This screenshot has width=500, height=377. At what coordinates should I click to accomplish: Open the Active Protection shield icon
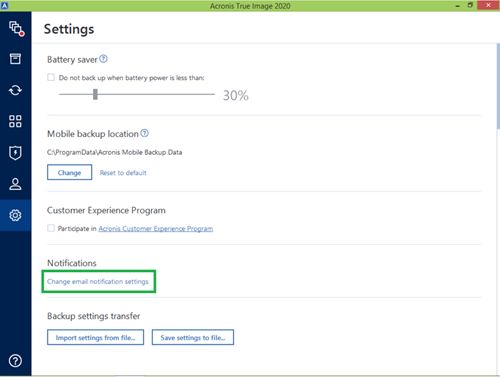click(x=15, y=153)
